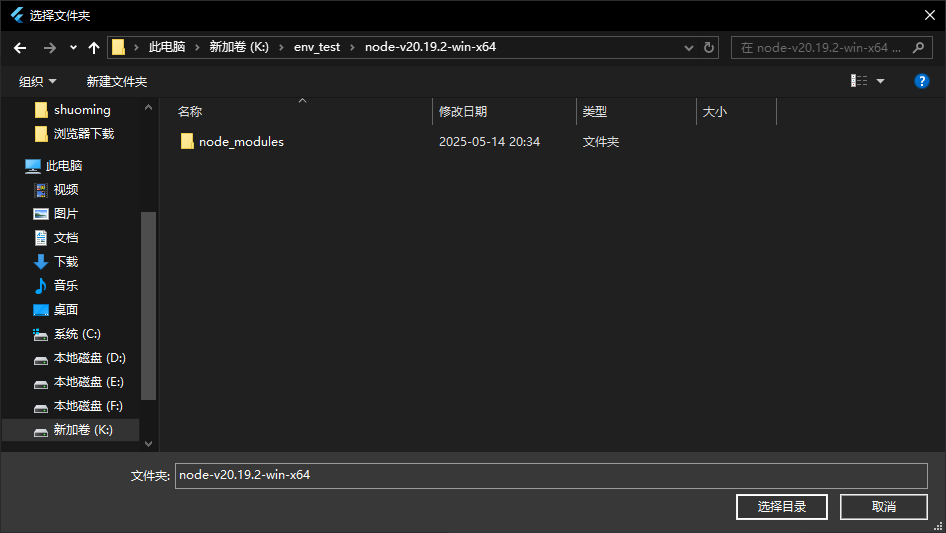Click the 文件夹 type cell
946x533 pixels.
tap(601, 142)
